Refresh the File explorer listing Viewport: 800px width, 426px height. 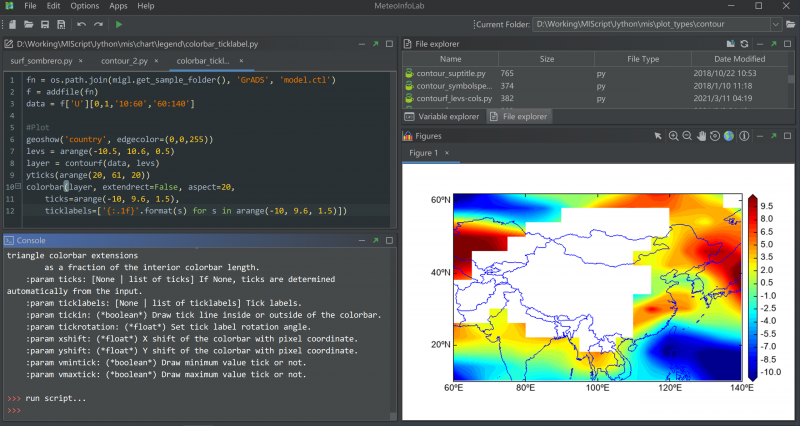pos(742,44)
